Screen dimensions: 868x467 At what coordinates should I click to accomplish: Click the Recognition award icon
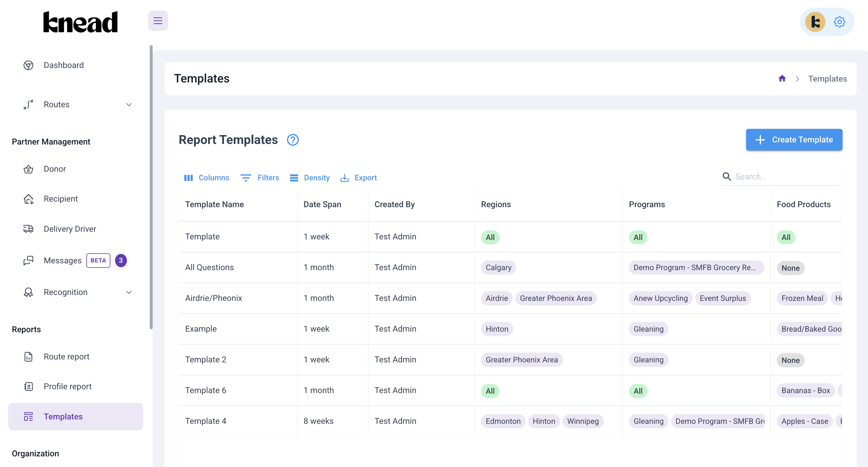(x=28, y=292)
